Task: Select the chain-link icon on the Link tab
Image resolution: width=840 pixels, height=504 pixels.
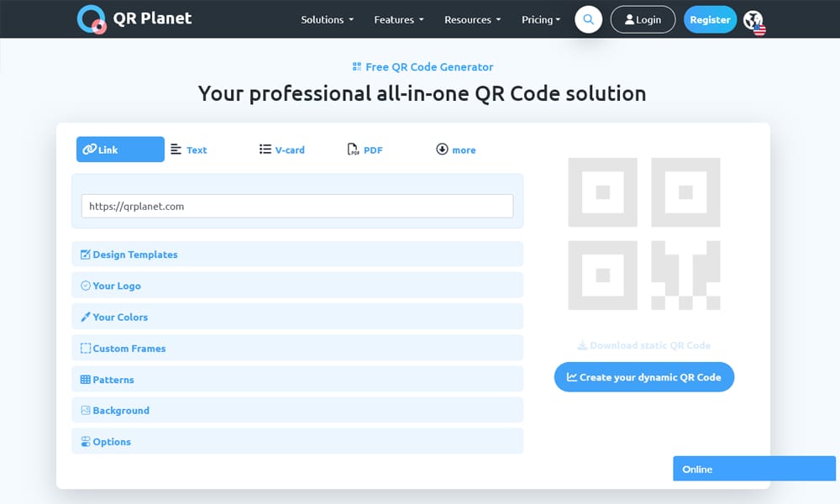Action: pyautogui.click(x=91, y=149)
